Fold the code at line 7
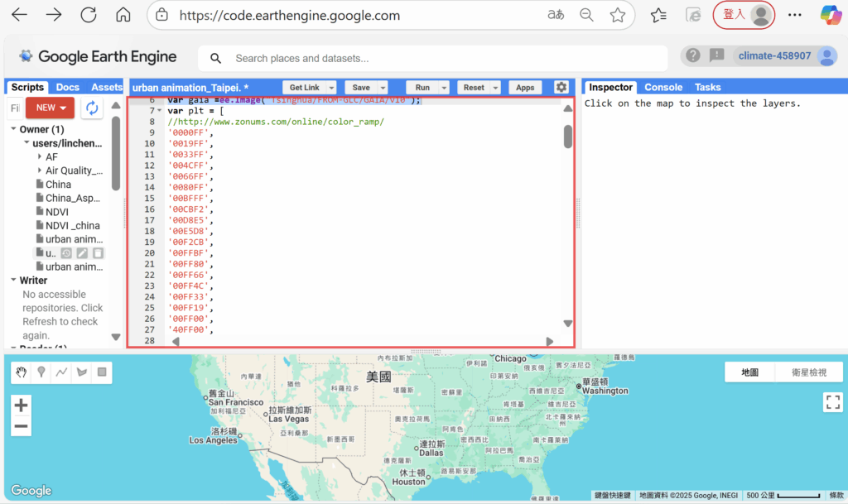848x504 pixels. pyautogui.click(x=160, y=111)
